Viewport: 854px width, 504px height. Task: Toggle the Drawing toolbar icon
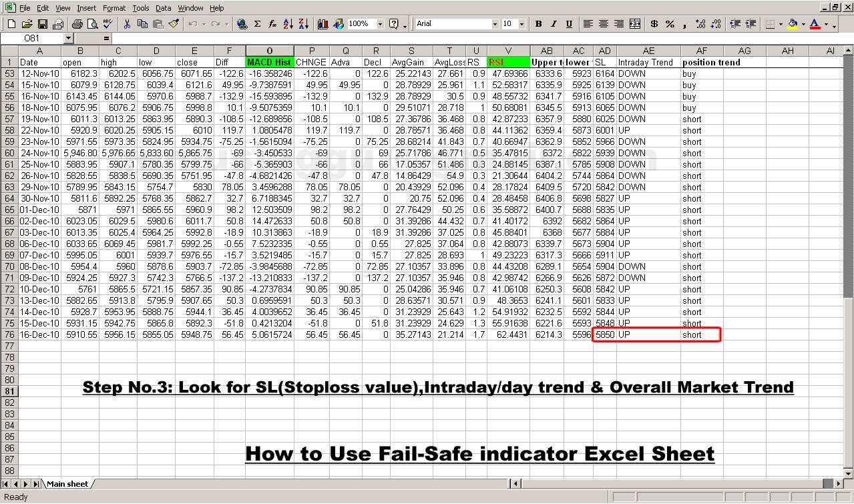[338, 24]
